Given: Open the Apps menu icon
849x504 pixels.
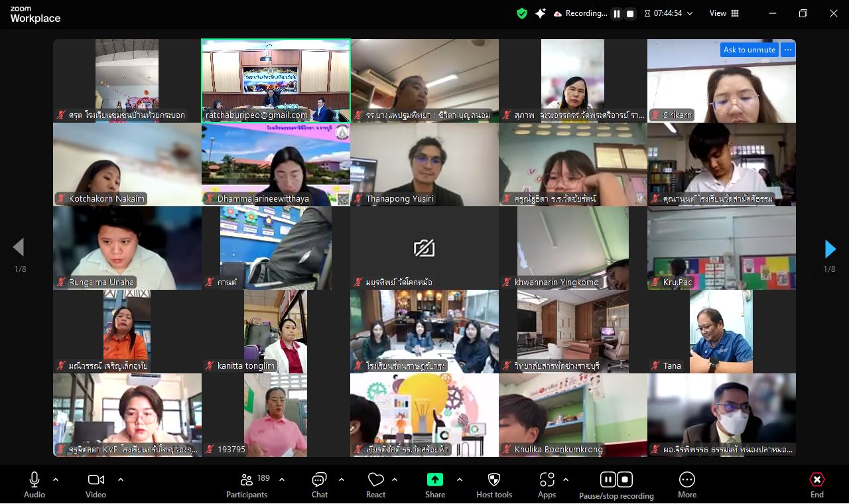Looking at the screenshot, I should tap(547, 479).
